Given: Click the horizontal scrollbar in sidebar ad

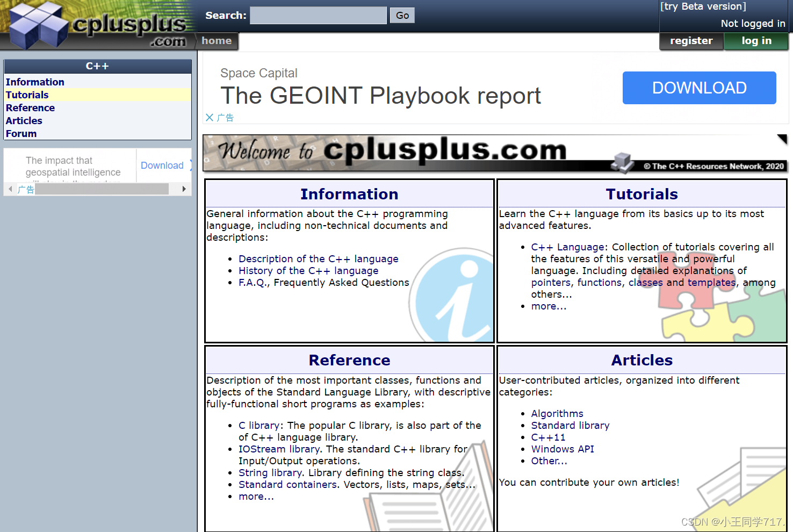Looking at the screenshot, I should [102, 189].
